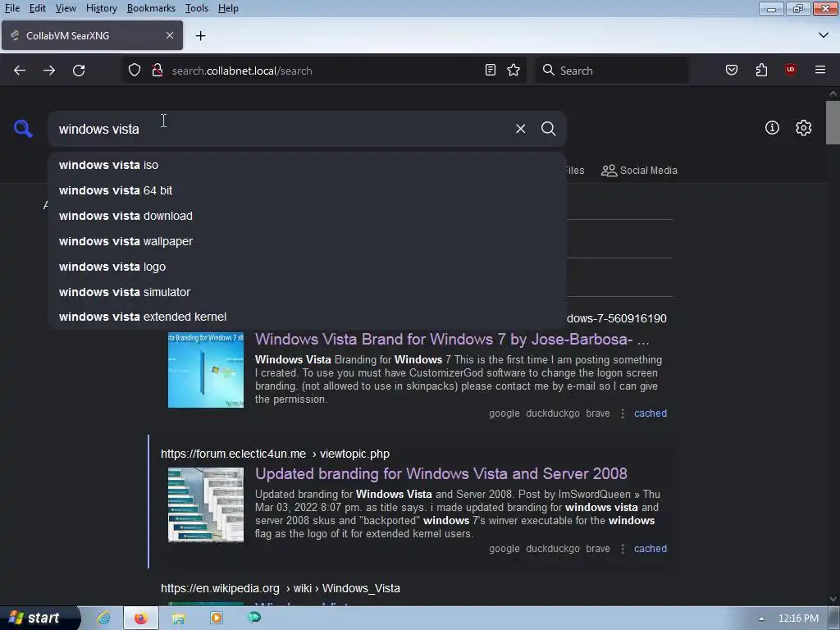This screenshot has width=840, height=630.
Task: Open the View menu
Action: 66,8
